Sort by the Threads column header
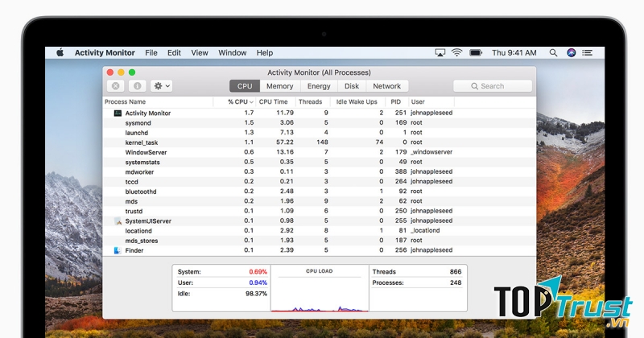Viewport: 644px width, 338px height. point(311,102)
